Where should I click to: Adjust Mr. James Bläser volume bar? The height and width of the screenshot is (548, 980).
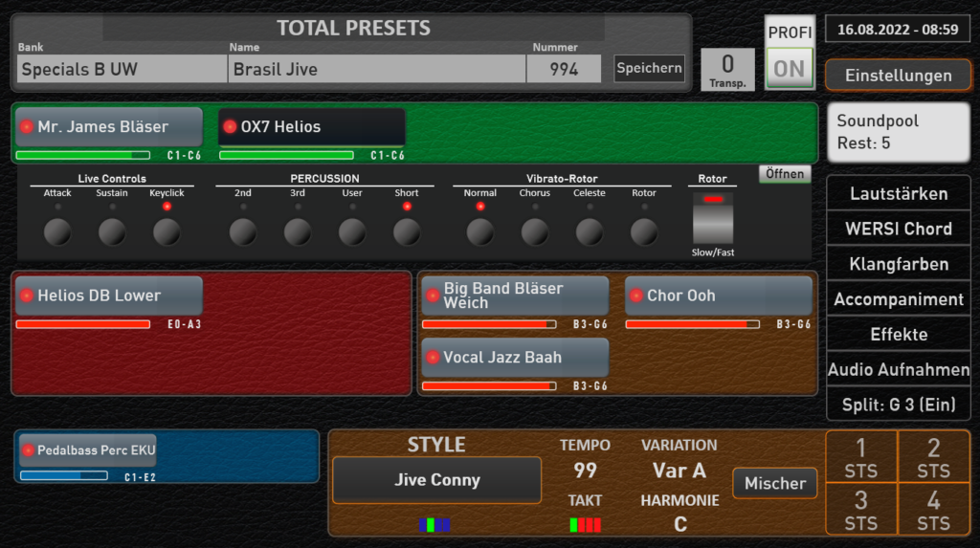(x=83, y=155)
